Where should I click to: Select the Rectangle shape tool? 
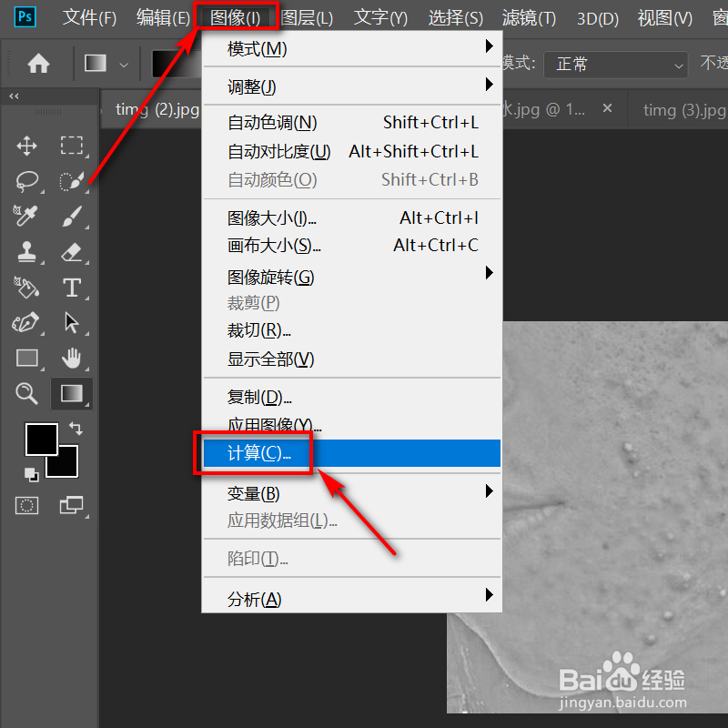27,358
